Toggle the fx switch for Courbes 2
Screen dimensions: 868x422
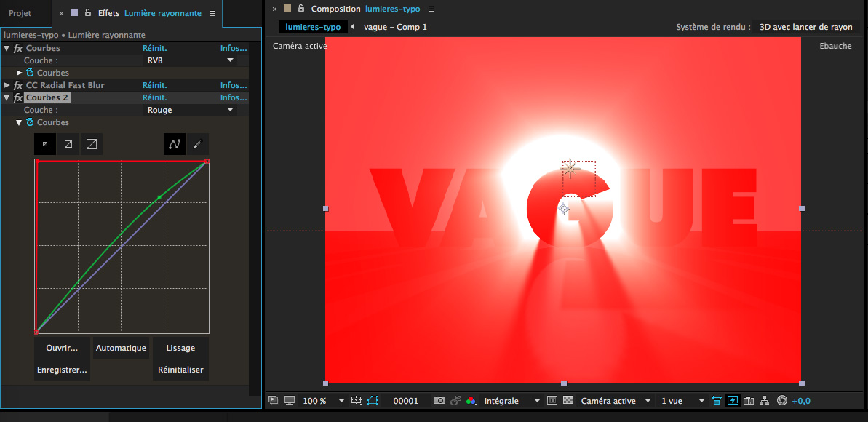[17, 98]
